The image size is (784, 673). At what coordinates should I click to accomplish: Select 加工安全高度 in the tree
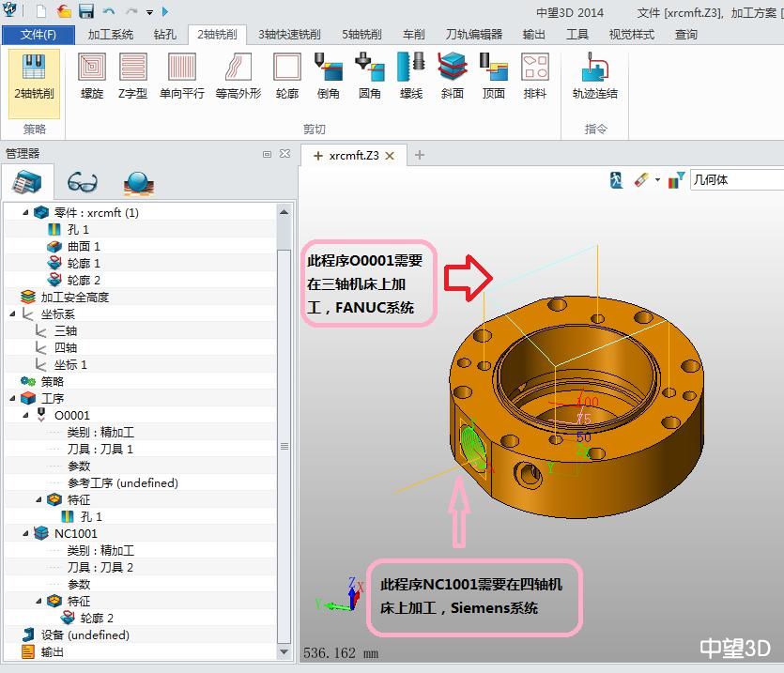74,298
